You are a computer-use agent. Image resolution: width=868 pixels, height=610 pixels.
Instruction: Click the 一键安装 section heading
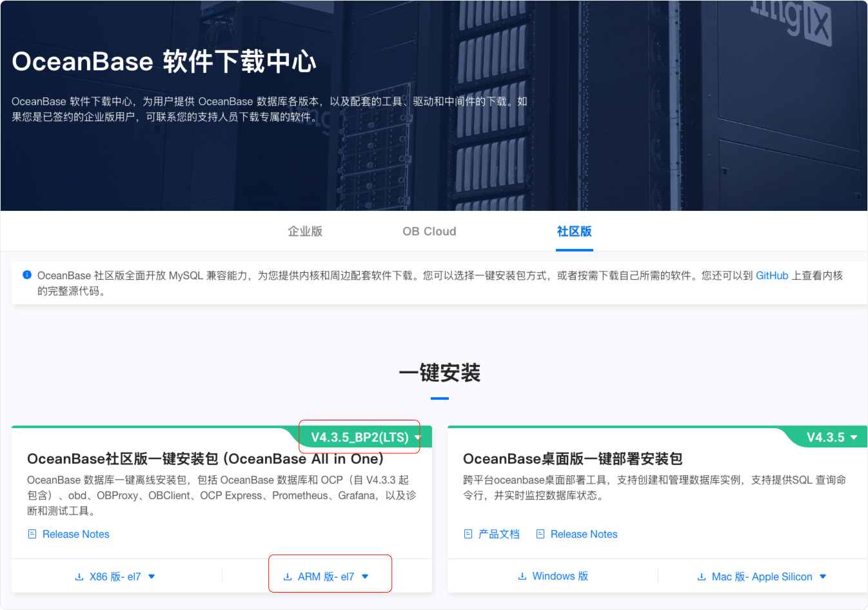439,373
